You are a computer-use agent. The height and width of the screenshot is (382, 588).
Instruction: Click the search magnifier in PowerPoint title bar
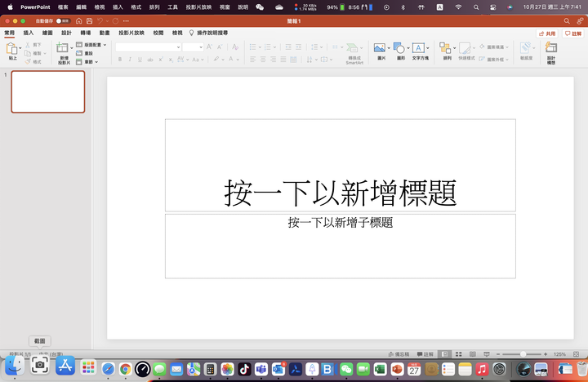pos(567,21)
